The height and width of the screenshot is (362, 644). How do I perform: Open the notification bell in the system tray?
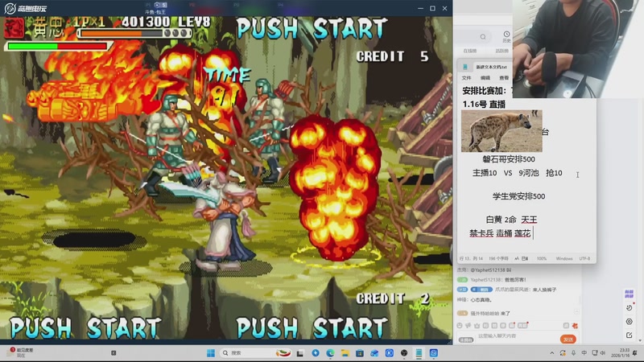(x=635, y=353)
